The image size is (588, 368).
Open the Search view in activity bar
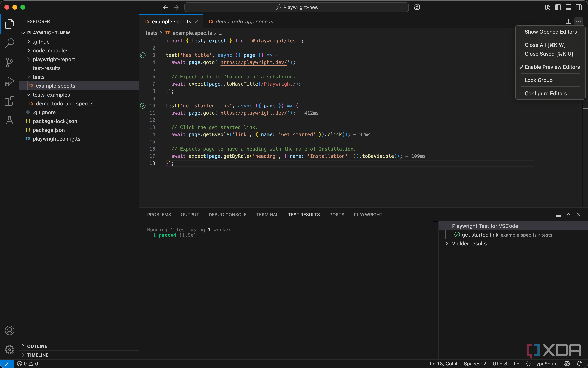[x=9, y=43]
